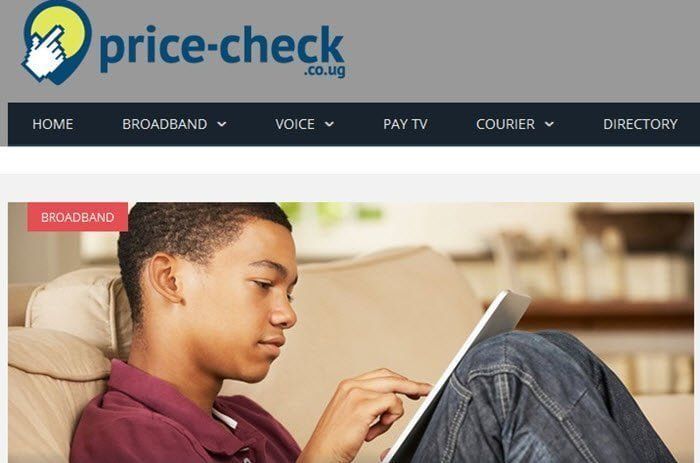
Task: Expand the chevron beside VOICE
Action: (x=329, y=124)
